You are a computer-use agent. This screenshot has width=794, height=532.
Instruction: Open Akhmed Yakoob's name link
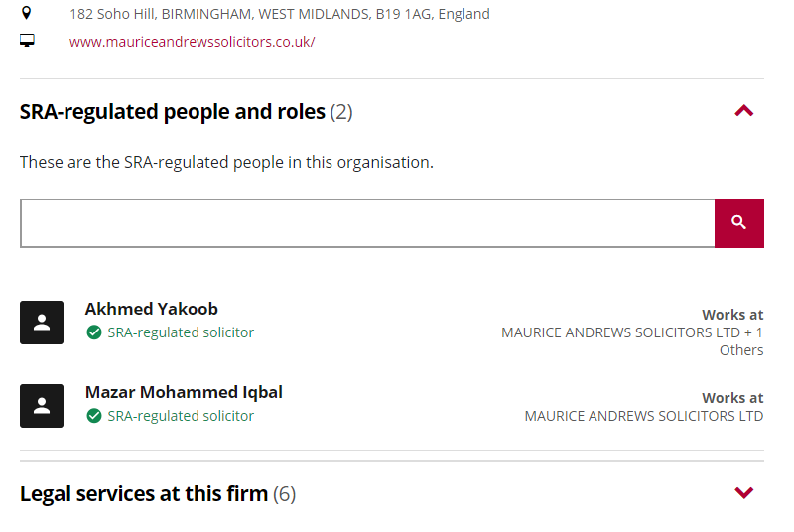(x=151, y=309)
